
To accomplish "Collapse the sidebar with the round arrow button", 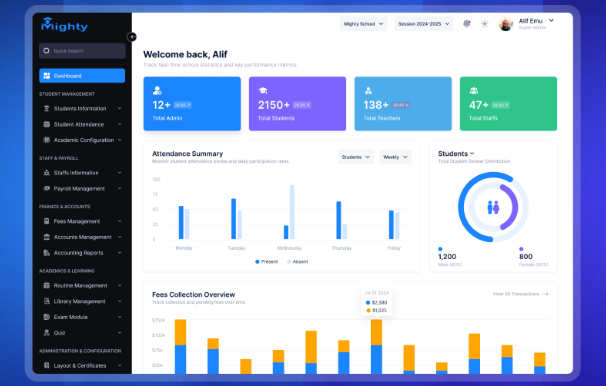I will 132,37.
